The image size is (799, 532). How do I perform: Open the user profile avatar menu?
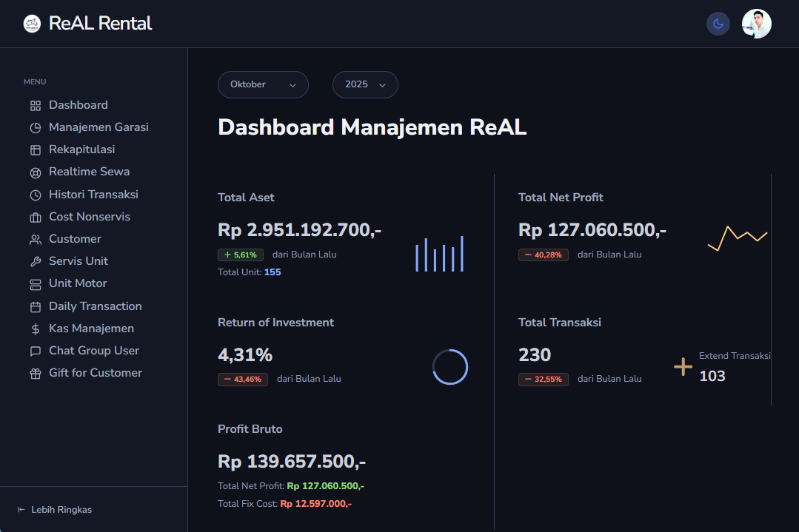[x=756, y=24]
